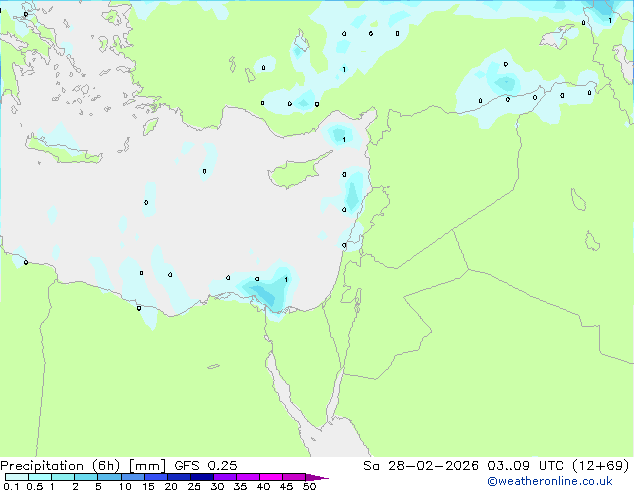Click the 40–45 mm magenta legend swatch
The image size is (634, 490).
click(x=271, y=477)
